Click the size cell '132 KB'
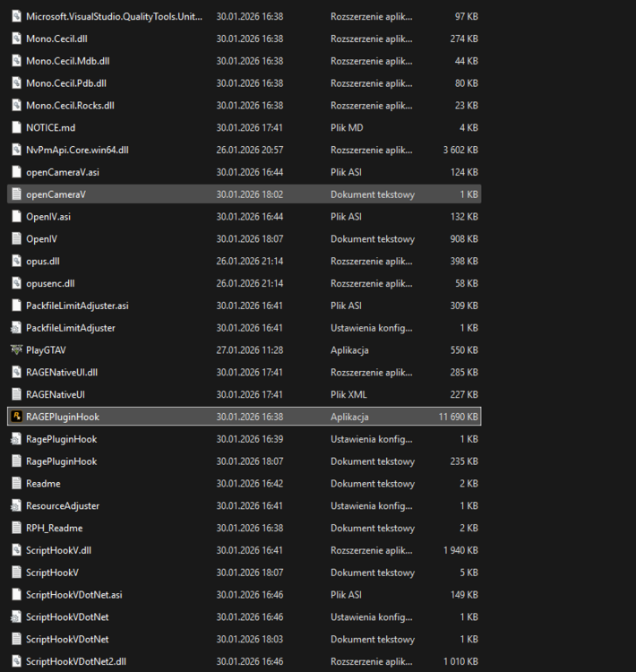Screen dimensions: 636x672 point(464,217)
